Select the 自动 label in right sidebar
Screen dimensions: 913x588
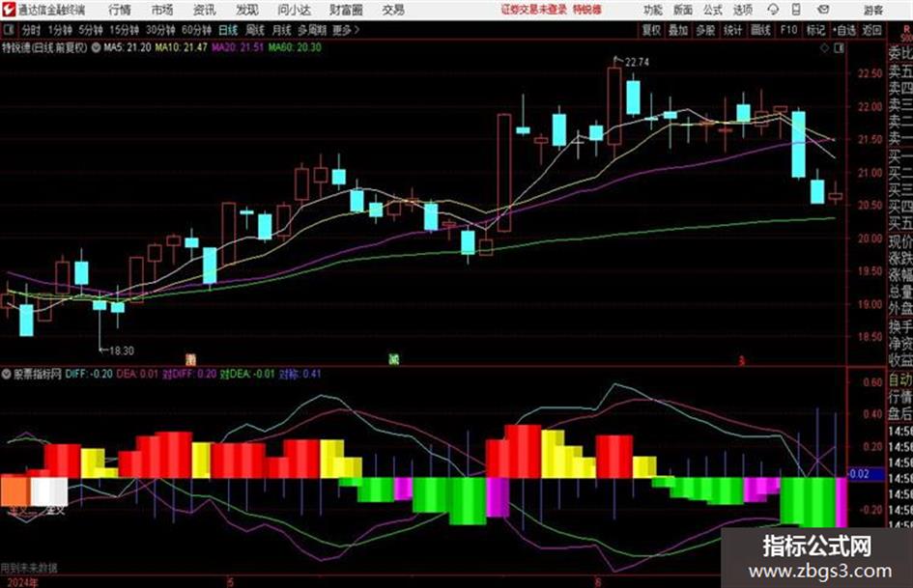(900, 380)
